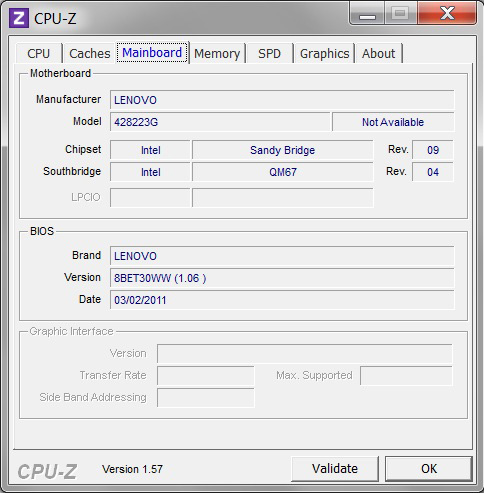Click the CPU-Z purple Z app icon

pyautogui.click(x=19, y=18)
